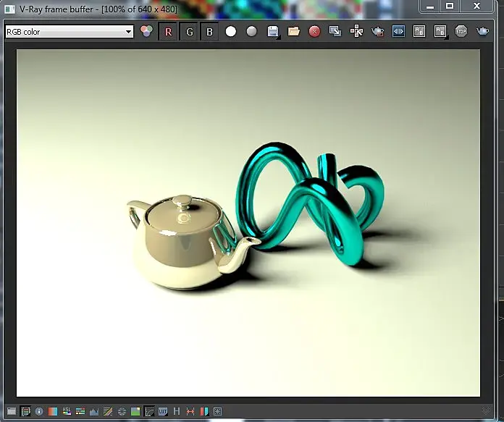
Task: Show pixel information with info icon
Action: (x=39, y=411)
